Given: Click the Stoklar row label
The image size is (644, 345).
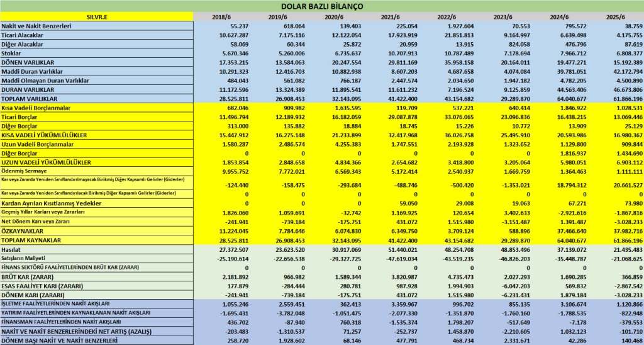Looking at the screenshot, I should pyautogui.click(x=11, y=53).
